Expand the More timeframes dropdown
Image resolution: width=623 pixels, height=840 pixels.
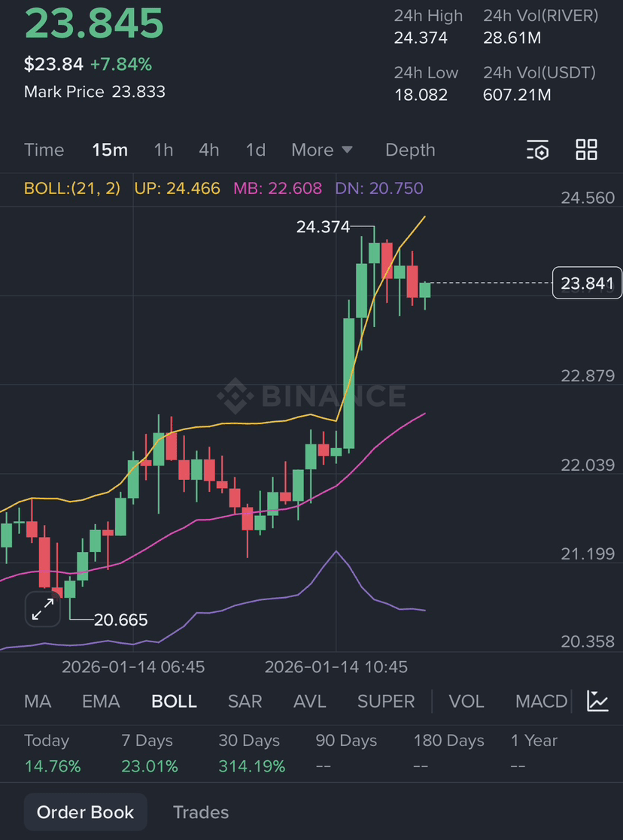(322, 150)
